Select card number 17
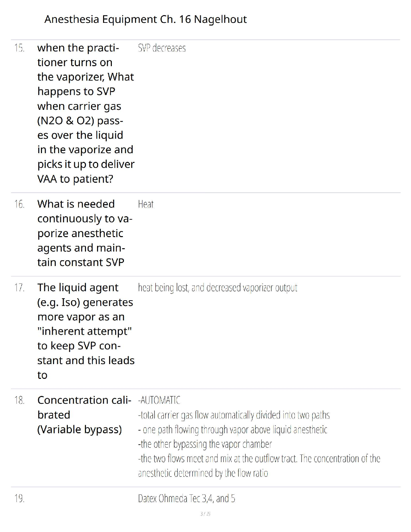Image resolution: width=411 pixels, height=532 pixels. 19,288
